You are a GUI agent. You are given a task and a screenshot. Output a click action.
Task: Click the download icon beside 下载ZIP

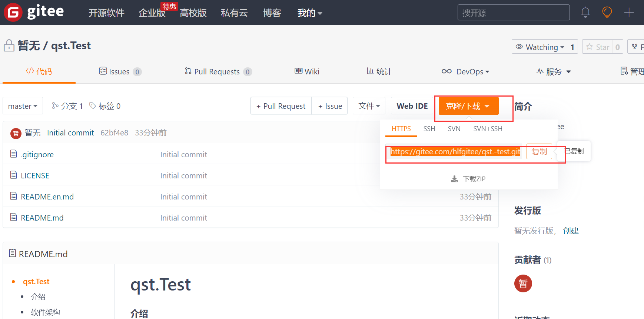[x=454, y=179]
